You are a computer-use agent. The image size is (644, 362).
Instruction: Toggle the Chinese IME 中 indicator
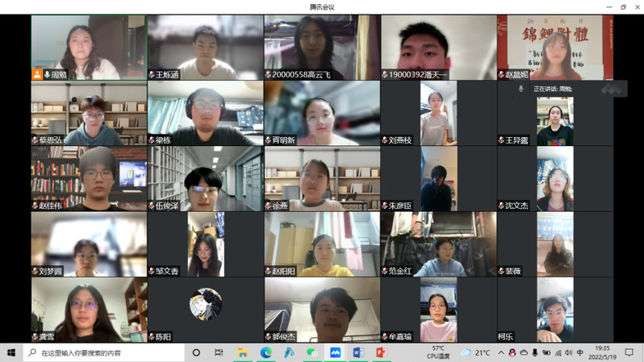point(579,352)
